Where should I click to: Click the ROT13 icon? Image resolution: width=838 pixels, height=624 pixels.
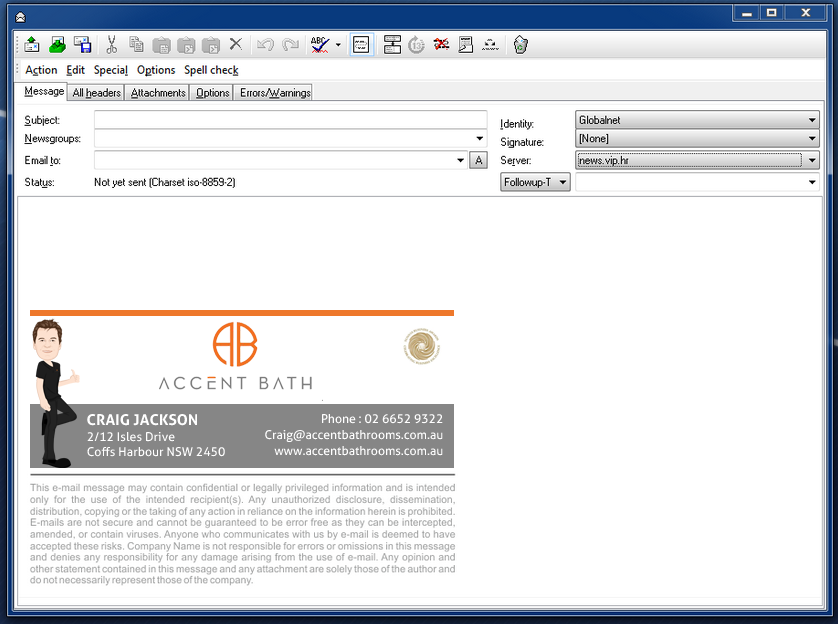coord(416,45)
